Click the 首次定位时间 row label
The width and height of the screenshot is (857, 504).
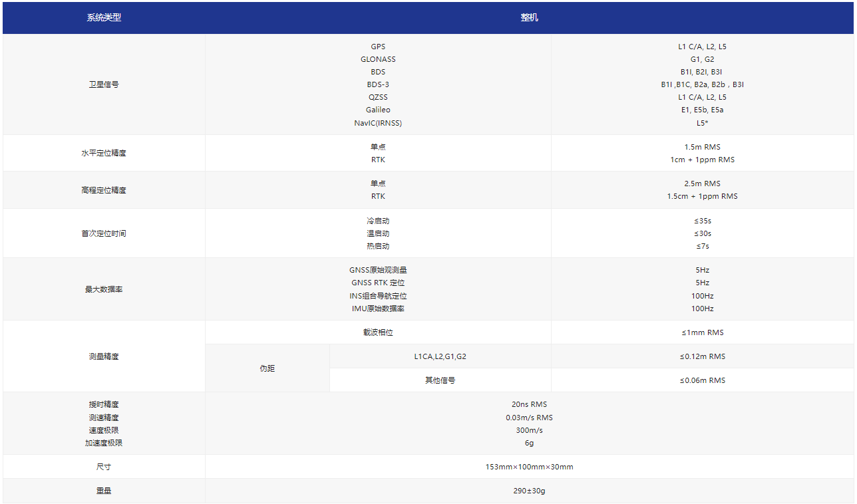tap(104, 233)
